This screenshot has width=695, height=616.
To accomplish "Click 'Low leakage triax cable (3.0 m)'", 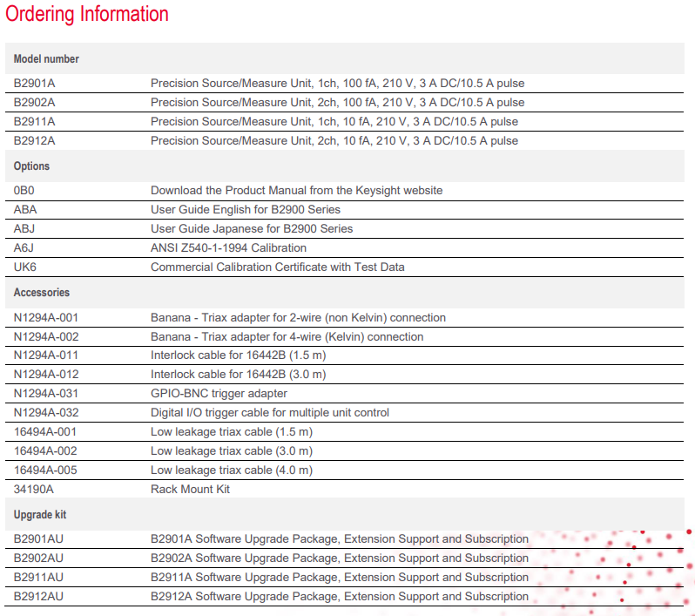I will pyautogui.click(x=232, y=450).
